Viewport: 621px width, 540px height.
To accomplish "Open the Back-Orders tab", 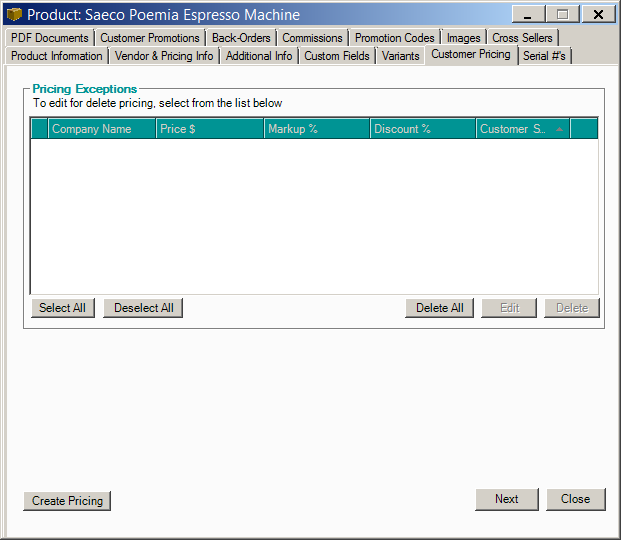I will [x=241, y=38].
